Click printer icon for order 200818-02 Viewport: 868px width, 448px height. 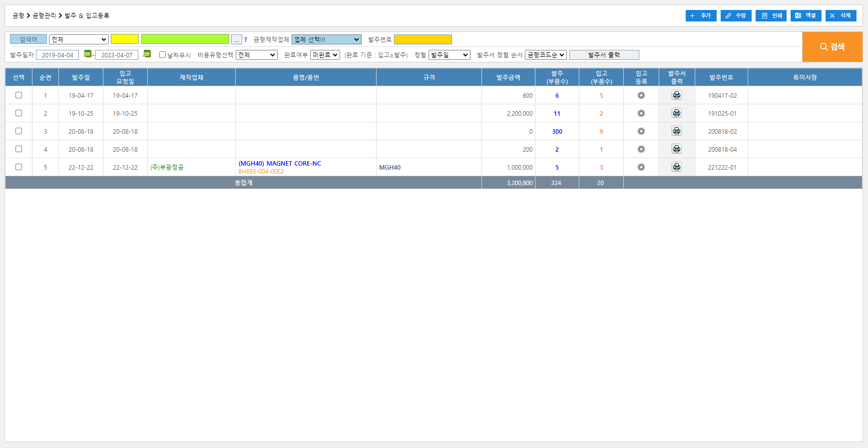[676, 131]
